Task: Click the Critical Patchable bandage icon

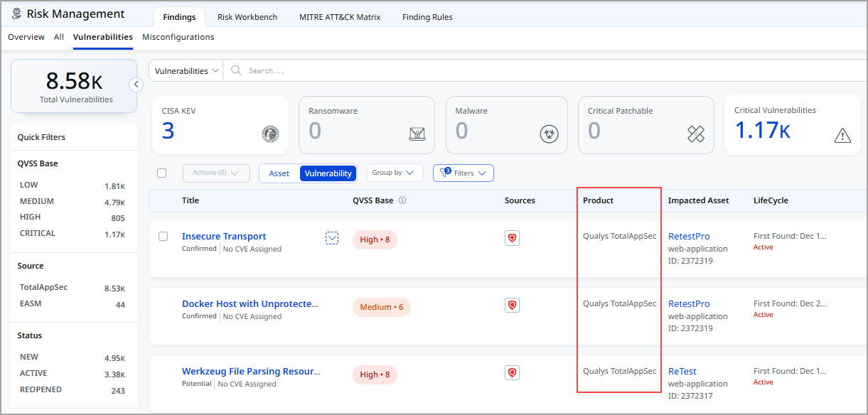Action: 696,134
